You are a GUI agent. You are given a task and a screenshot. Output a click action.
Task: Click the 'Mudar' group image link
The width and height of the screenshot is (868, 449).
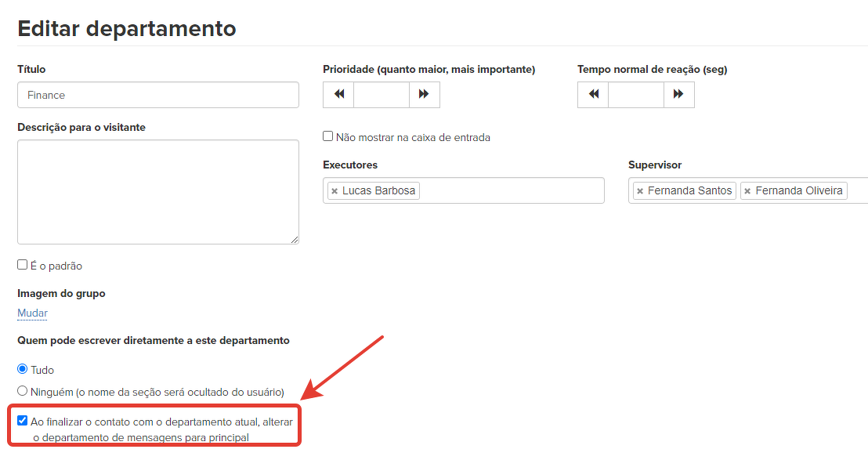(x=32, y=313)
